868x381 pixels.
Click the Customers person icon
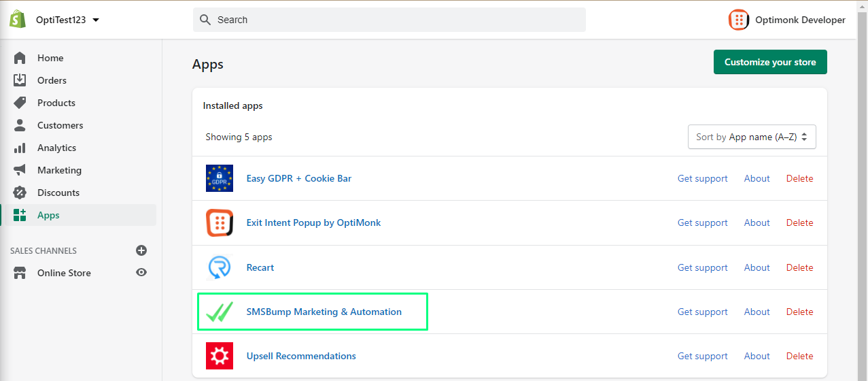[x=20, y=125]
